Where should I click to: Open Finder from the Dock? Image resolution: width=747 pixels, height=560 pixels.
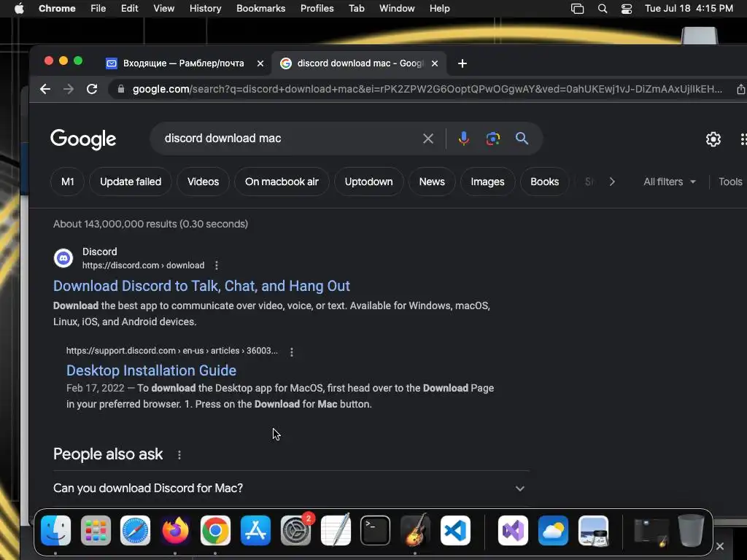click(x=55, y=531)
